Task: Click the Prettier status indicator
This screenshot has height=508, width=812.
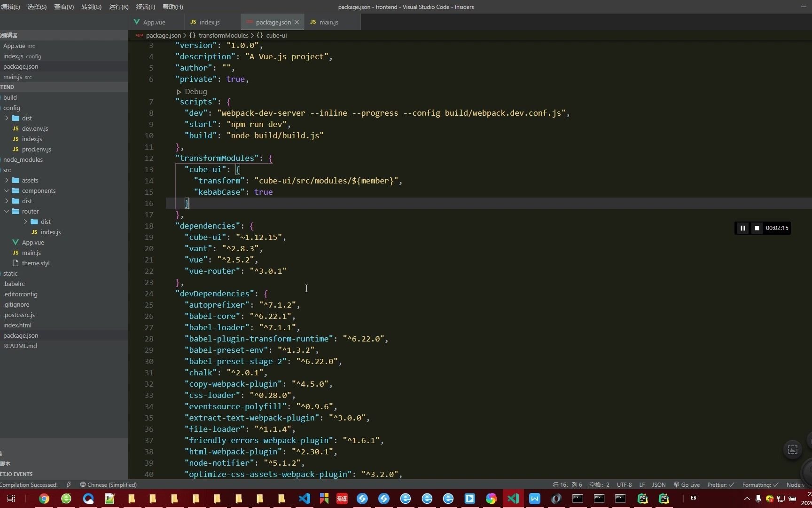Action: click(720, 484)
